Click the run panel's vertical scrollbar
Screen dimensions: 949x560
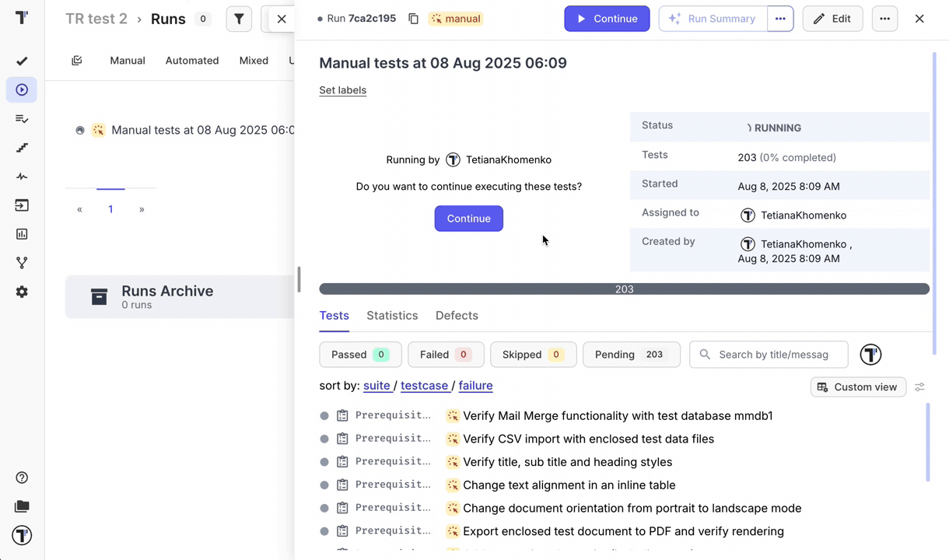pyautogui.click(x=934, y=204)
